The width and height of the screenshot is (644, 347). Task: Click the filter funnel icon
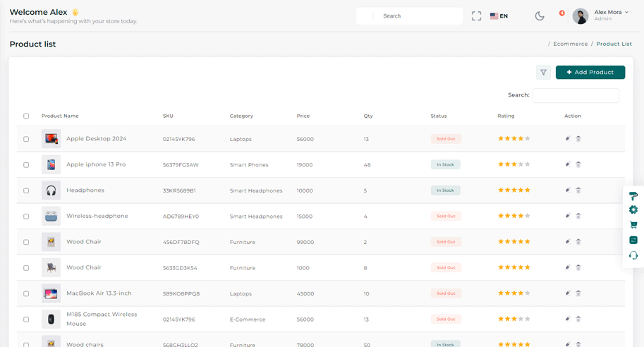(x=543, y=72)
